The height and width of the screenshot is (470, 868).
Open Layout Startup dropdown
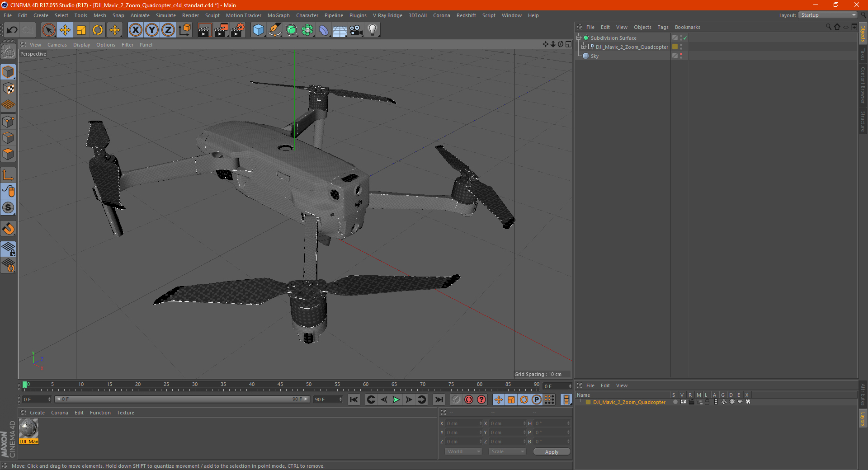(x=828, y=15)
